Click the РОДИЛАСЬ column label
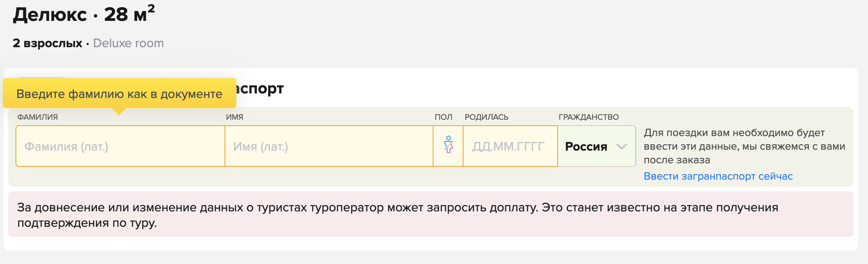868x264 pixels. click(x=486, y=117)
